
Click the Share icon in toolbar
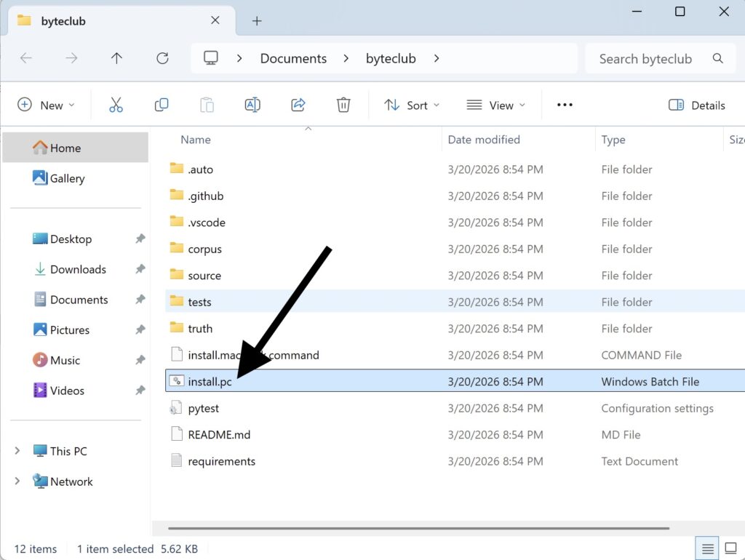click(298, 105)
